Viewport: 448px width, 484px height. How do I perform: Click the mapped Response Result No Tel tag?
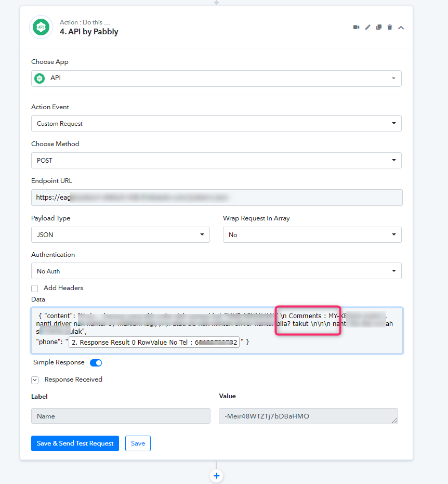tap(154, 342)
